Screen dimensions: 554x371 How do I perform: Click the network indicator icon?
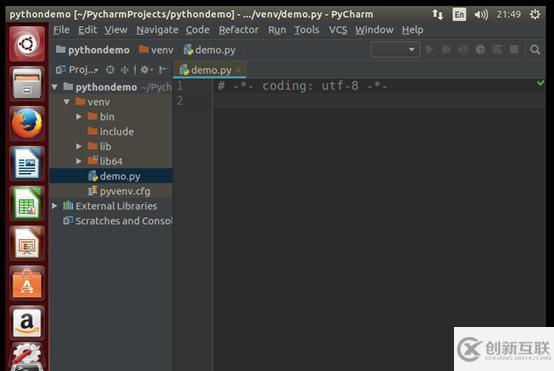(x=437, y=14)
